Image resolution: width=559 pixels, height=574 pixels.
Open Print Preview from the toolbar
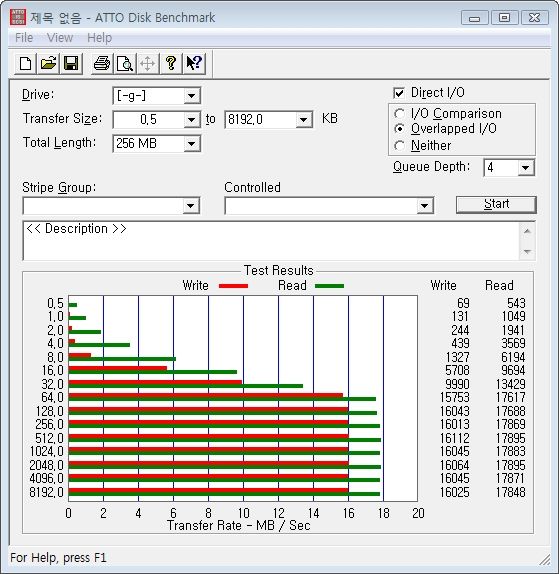click(125, 64)
